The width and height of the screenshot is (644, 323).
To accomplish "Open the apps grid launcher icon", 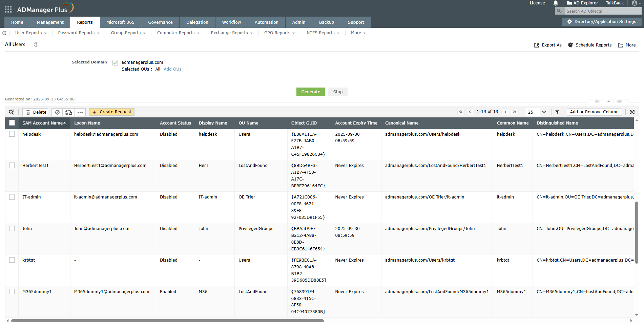I will [8, 9].
